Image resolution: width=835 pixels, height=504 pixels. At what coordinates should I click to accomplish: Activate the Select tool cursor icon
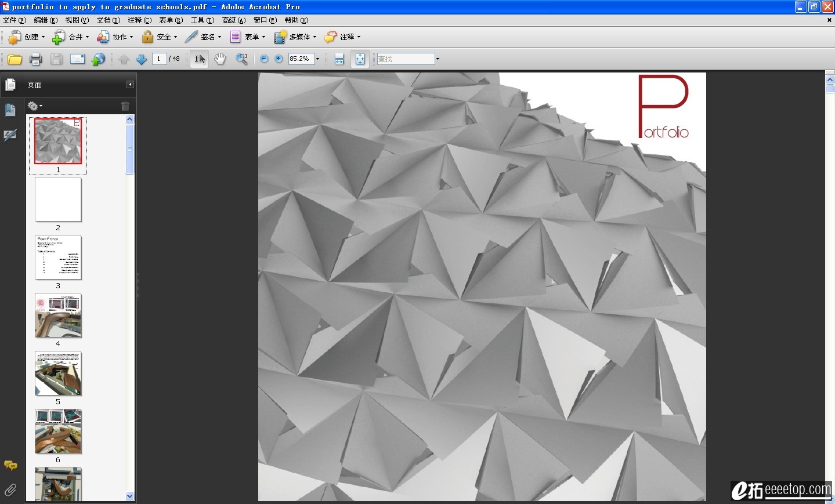pos(199,59)
